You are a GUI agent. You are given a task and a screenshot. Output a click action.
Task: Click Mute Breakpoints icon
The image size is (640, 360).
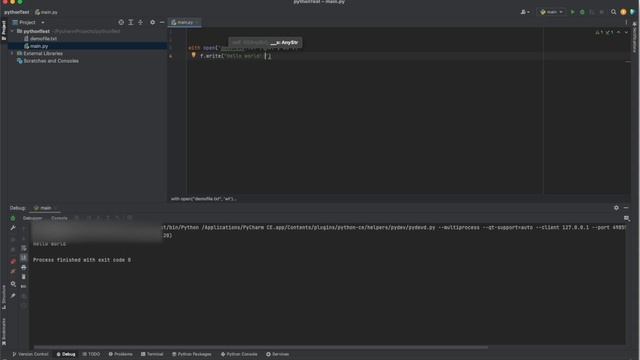(x=13, y=271)
